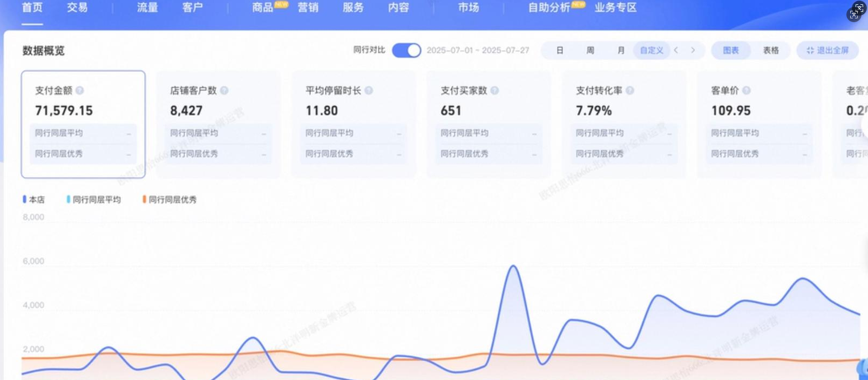Viewport: 868px width, 380px height.
Task: Hide 同行同层平均 legend series
Action: (94, 200)
